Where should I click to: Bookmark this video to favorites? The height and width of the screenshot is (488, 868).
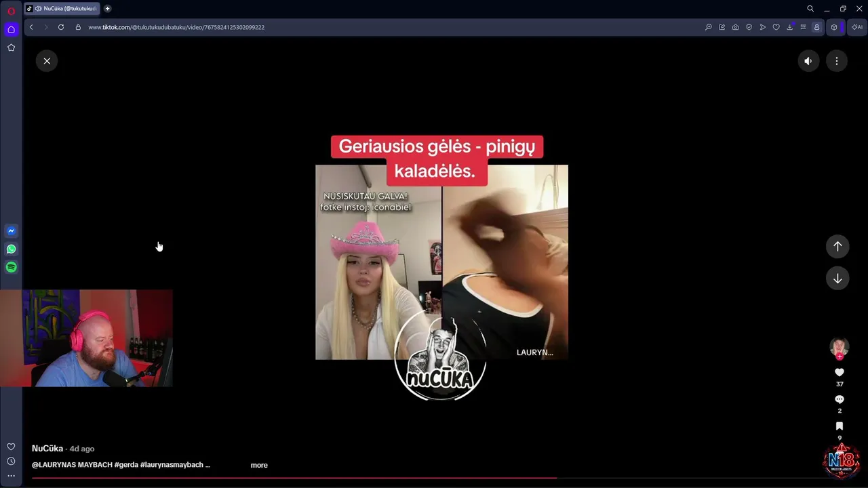pyautogui.click(x=840, y=426)
